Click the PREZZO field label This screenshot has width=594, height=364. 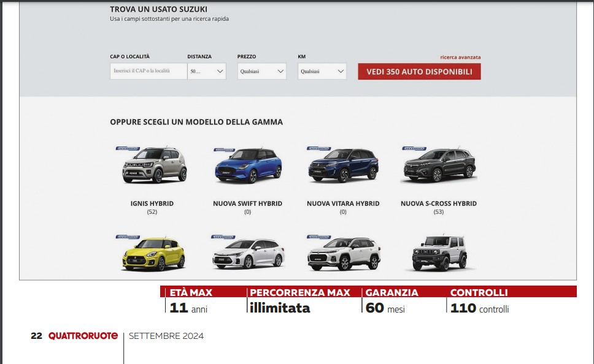pos(247,56)
